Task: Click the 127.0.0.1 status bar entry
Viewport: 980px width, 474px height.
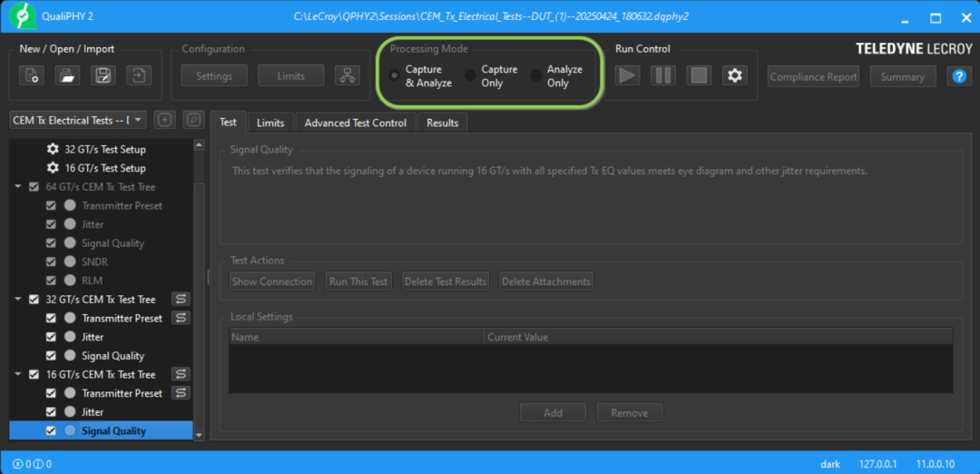Action: click(879, 465)
